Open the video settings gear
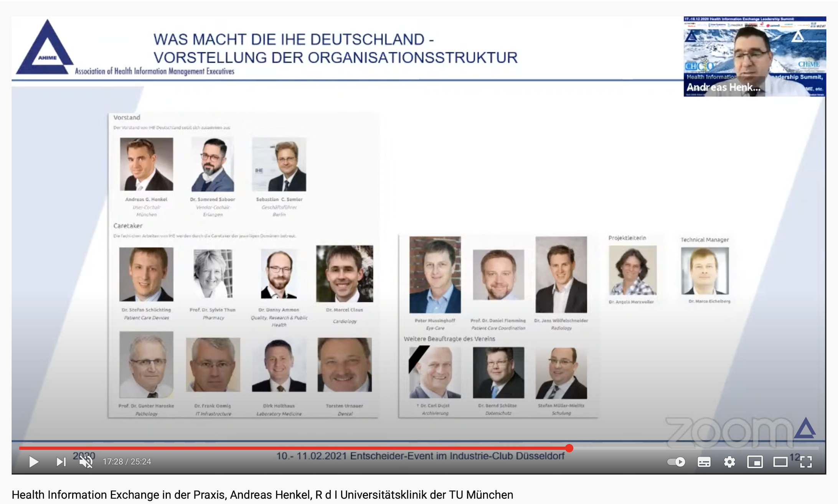 (x=729, y=462)
